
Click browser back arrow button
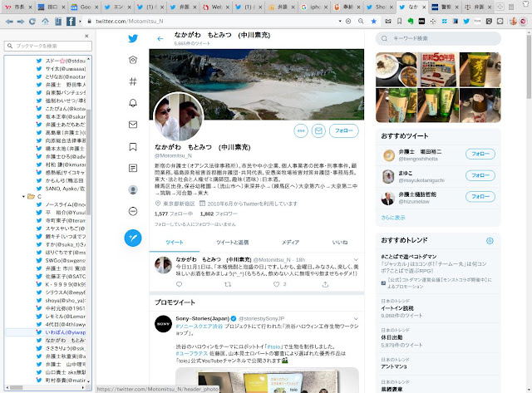[9, 22]
